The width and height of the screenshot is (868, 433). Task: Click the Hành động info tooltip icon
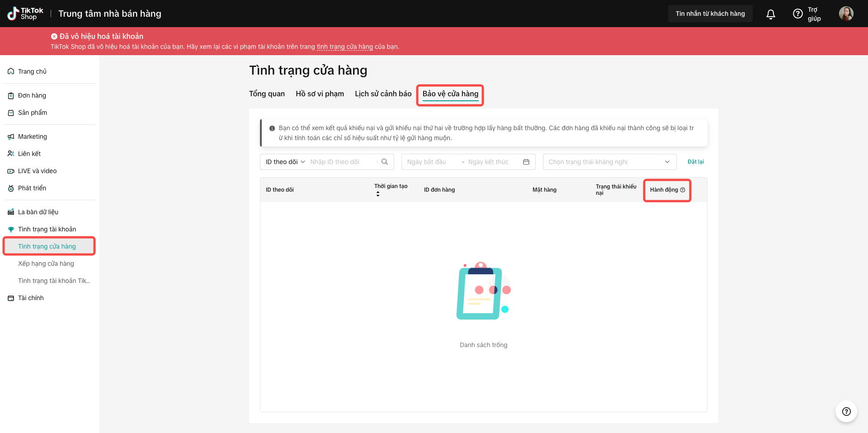683,190
